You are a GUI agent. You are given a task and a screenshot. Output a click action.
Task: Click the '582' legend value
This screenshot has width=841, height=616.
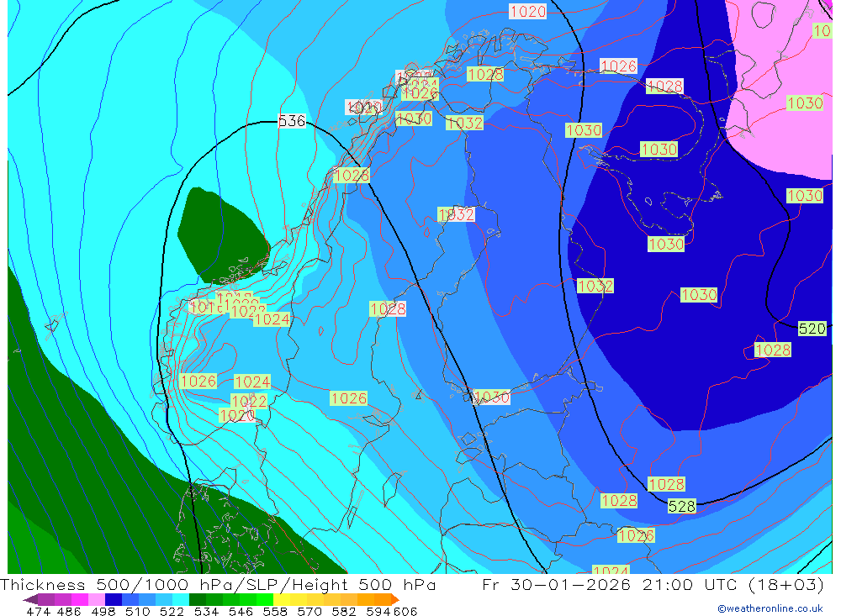coord(343,611)
